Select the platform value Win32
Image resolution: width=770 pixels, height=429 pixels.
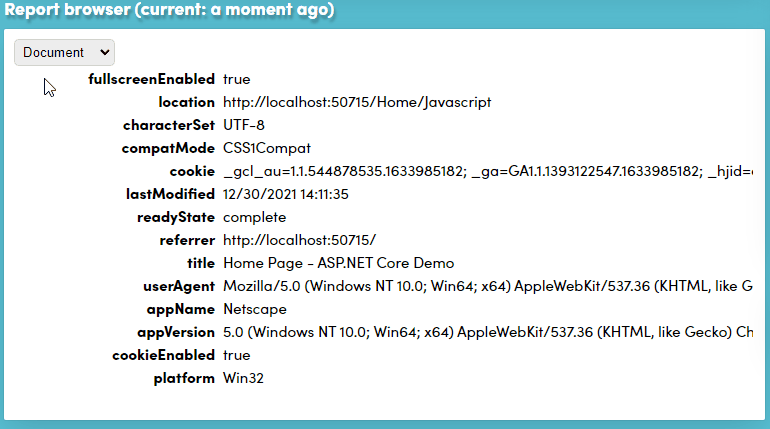click(x=244, y=378)
